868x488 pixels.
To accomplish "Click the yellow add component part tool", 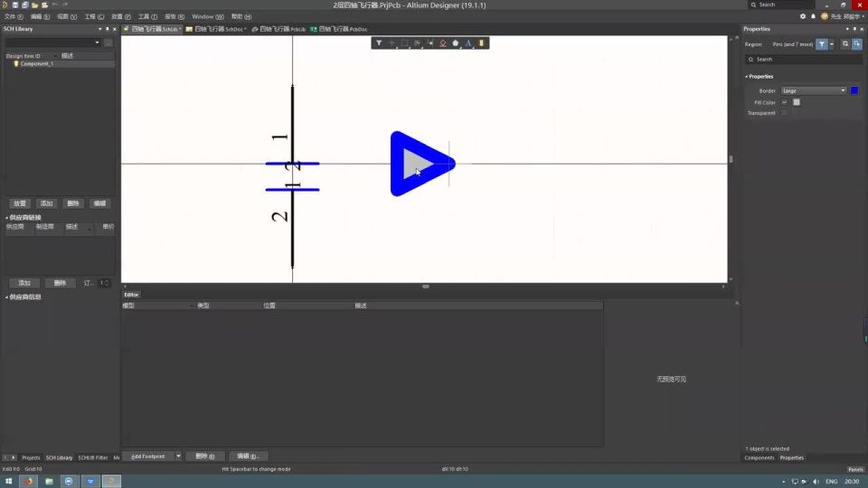I will pos(481,43).
